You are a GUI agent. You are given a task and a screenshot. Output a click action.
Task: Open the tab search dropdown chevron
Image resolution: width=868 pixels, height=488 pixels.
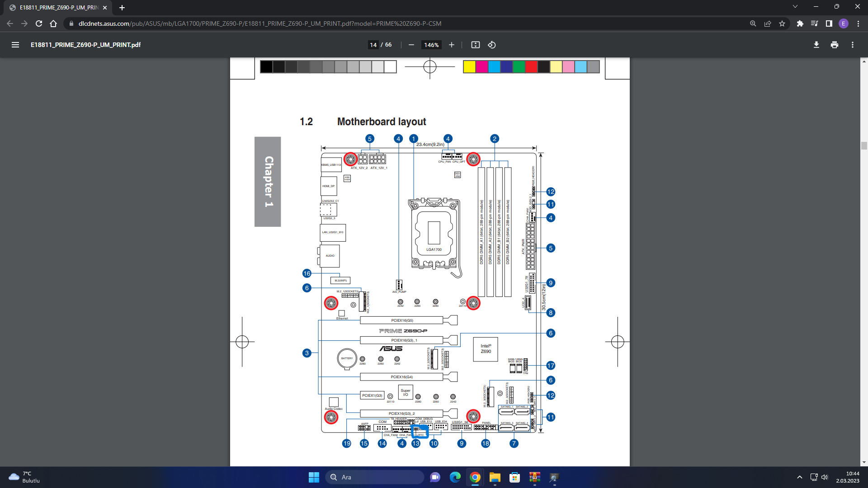pos(795,6)
